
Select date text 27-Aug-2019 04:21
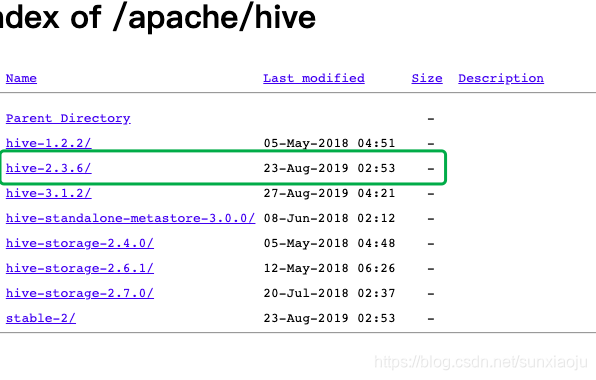[330, 193]
